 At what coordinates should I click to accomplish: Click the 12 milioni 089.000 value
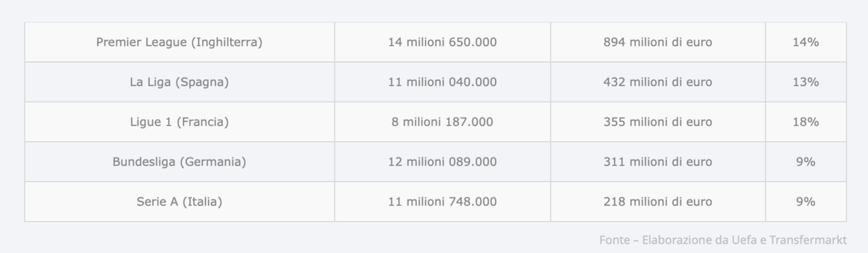tap(442, 162)
